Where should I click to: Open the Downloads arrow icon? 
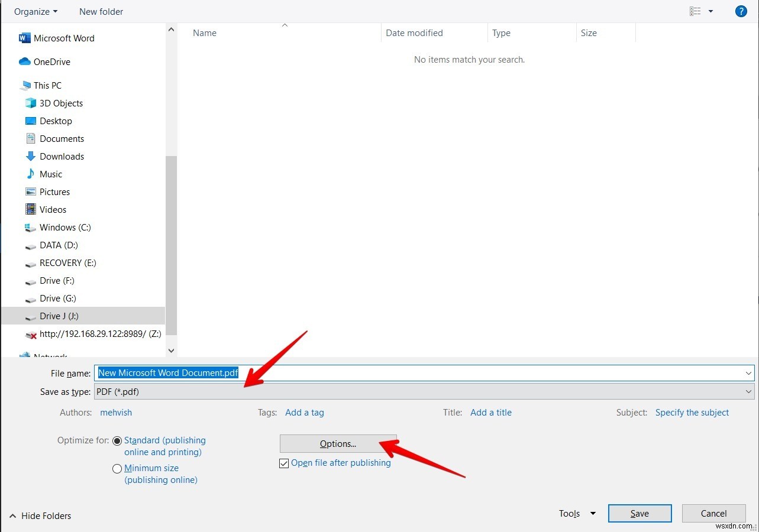(x=31, y=157)
